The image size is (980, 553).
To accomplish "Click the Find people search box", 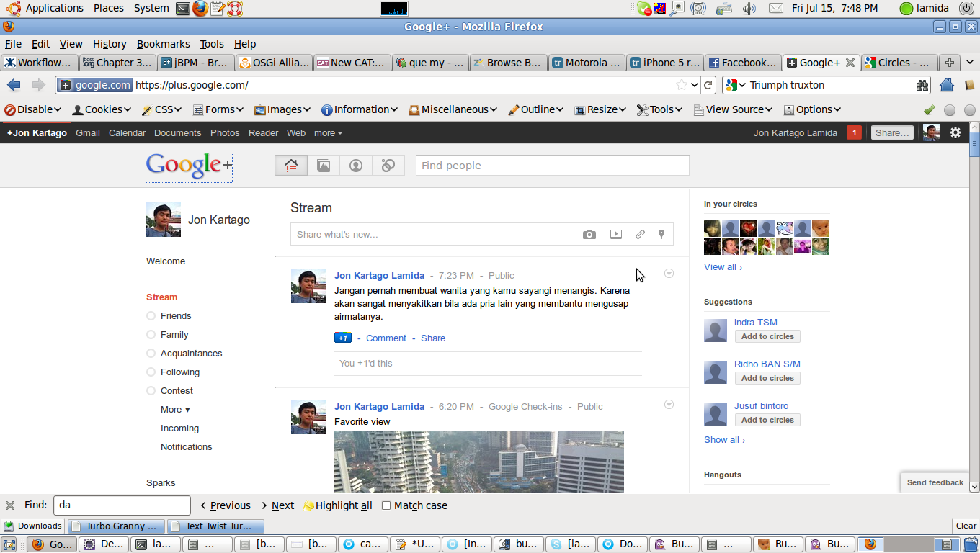I will pos(553,166).
